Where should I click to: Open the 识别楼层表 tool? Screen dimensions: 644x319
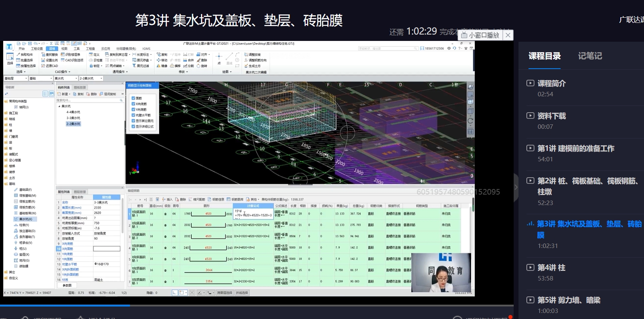[x=71, y=55]
